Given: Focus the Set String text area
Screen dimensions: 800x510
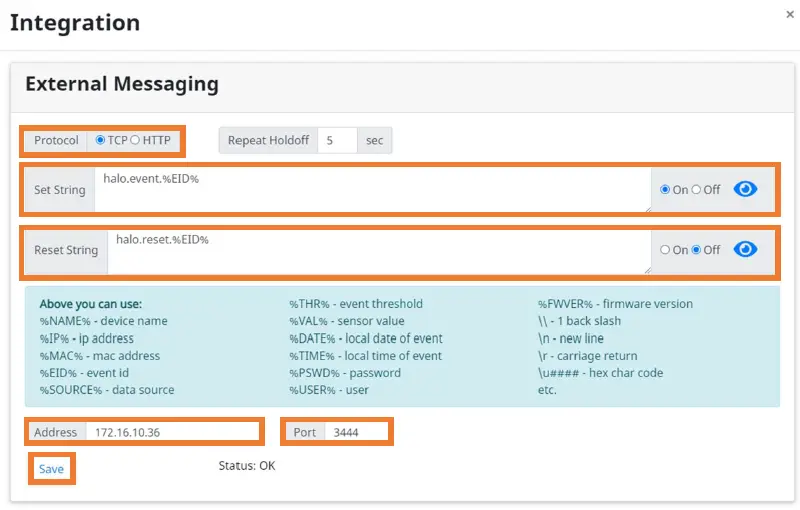Looking at the screenshot, I should pyautogui.click(x=370, y=189).
